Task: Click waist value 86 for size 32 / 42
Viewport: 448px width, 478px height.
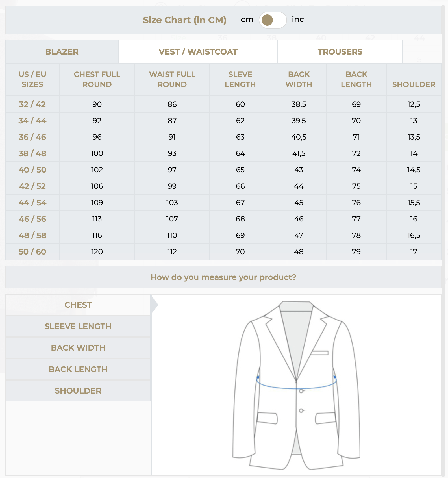Action: (172, 104)
